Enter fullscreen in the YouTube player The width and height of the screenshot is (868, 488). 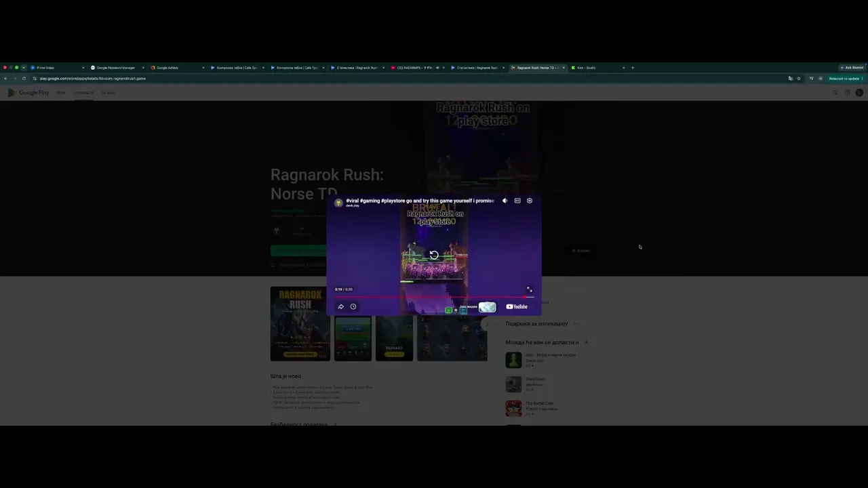[x=530, y=289]
